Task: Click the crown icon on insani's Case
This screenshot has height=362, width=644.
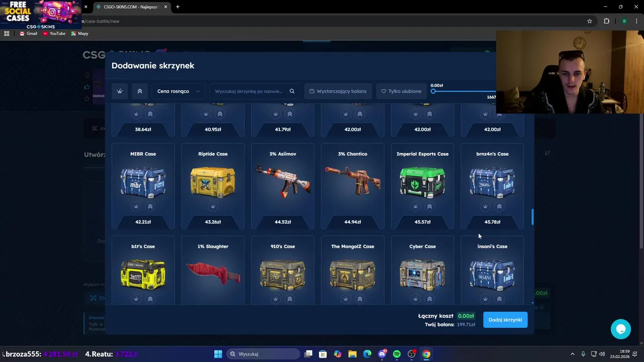Action: [485, 299]
